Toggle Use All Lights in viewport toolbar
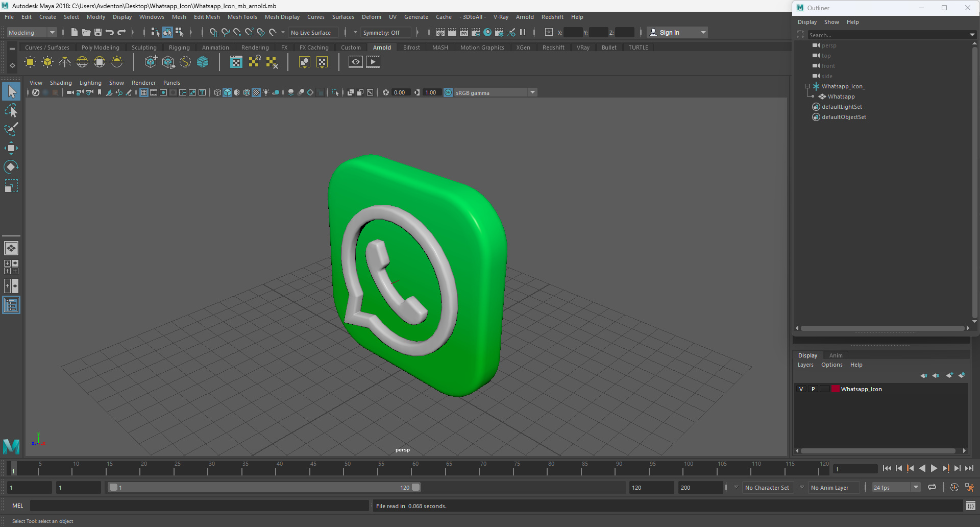Viewport: 980px width, 527px height. (266, 92)
